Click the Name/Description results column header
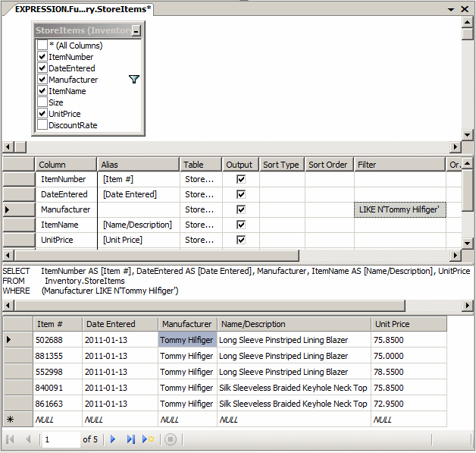 coord(294,324)
